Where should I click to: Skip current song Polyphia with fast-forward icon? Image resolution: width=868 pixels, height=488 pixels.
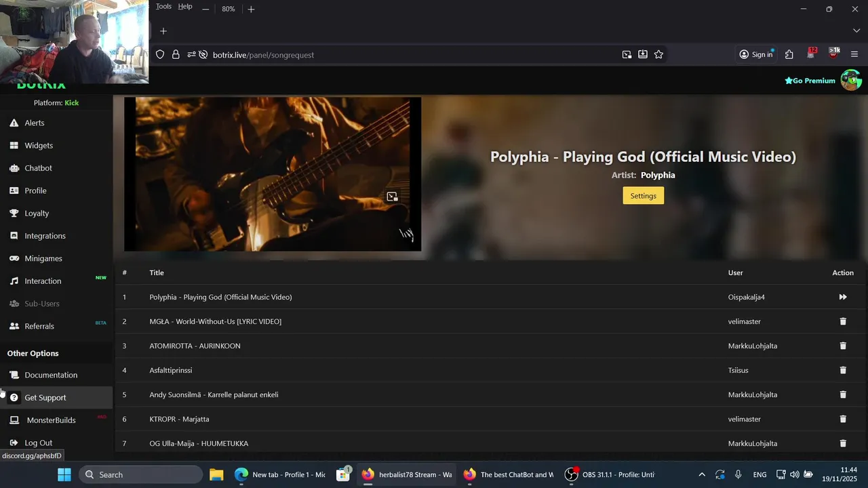(843, 297)
